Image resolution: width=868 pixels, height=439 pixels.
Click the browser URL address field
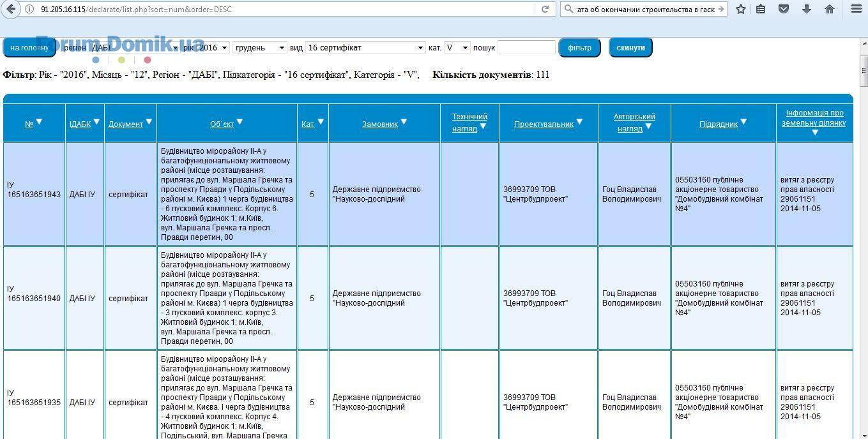(x=287, y=9)
